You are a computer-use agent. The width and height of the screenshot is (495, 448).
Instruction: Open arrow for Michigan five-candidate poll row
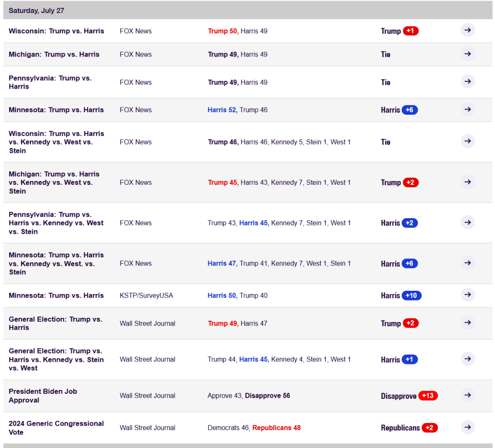coord(467,182)
